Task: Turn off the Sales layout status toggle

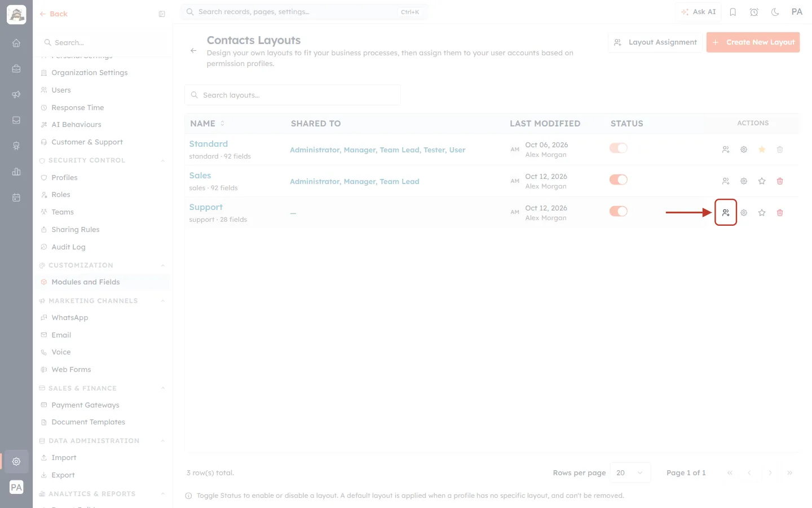Action: (x=619, y=179)
